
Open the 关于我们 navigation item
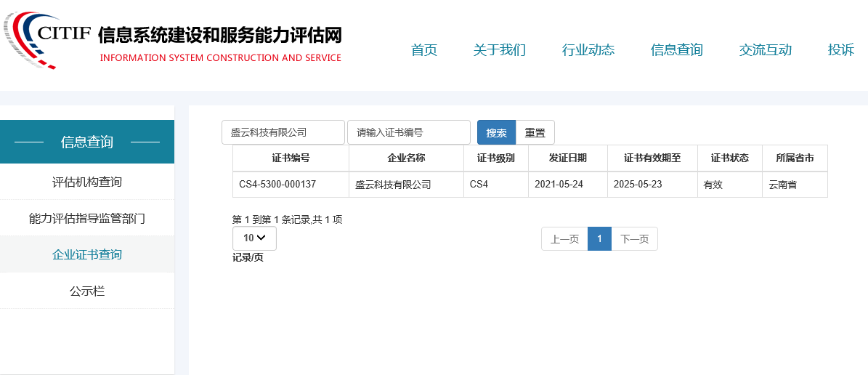point(499,50)
